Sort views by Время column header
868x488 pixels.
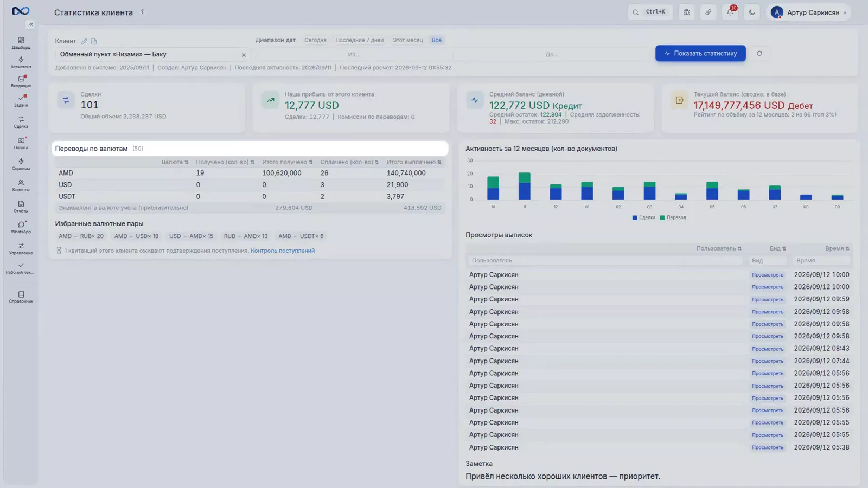(837, 248)
